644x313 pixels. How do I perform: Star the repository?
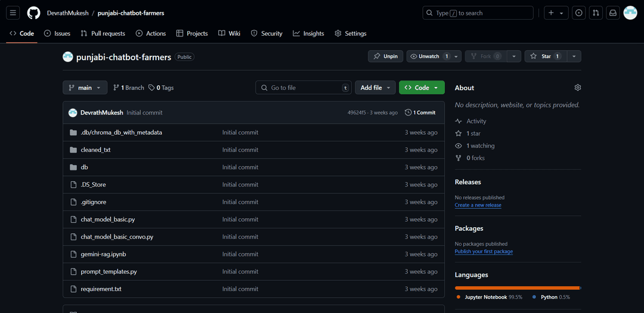click(546, 56)
